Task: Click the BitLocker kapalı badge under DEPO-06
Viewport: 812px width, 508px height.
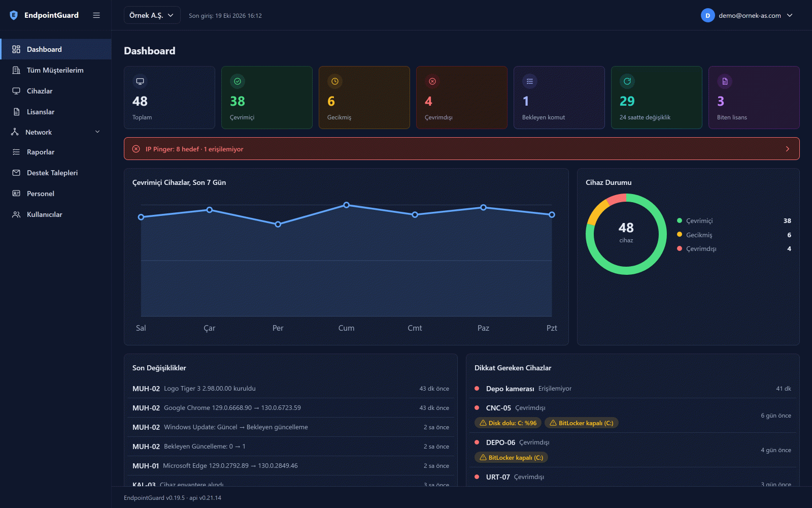Action: pyautogui.click(x=511, y=458)
